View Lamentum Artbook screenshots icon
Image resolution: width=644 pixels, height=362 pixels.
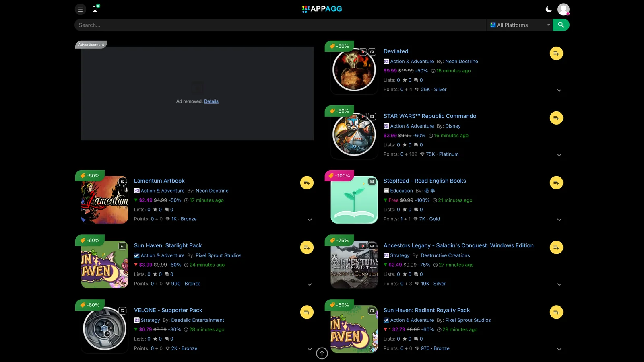(x=123, y=181)
